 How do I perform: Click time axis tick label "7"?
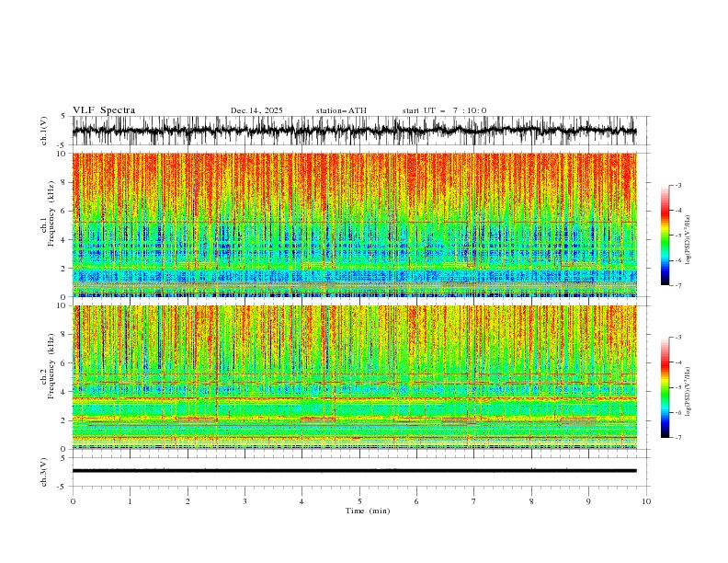coord(474,501)
